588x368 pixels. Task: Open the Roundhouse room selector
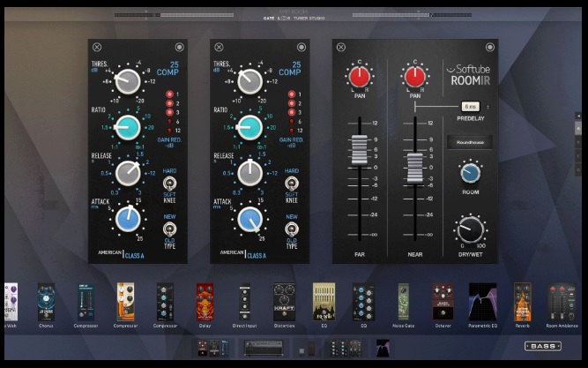point(470,142)
